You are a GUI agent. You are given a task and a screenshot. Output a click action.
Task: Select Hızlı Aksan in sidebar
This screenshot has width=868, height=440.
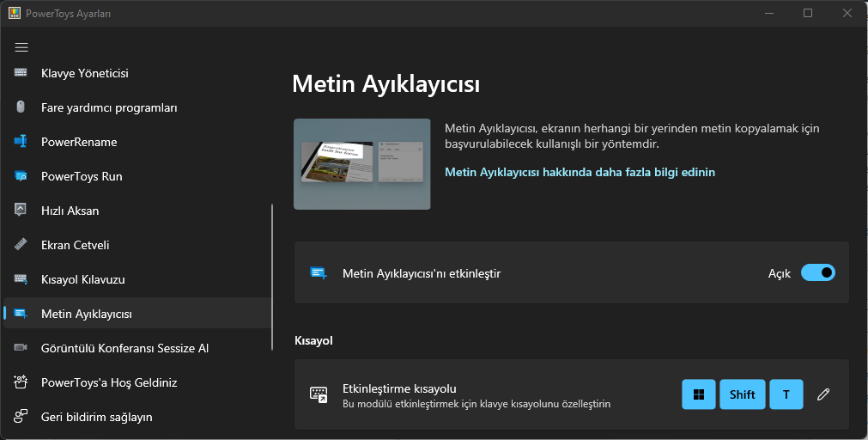pyautogui.click(x=137, y=211)
